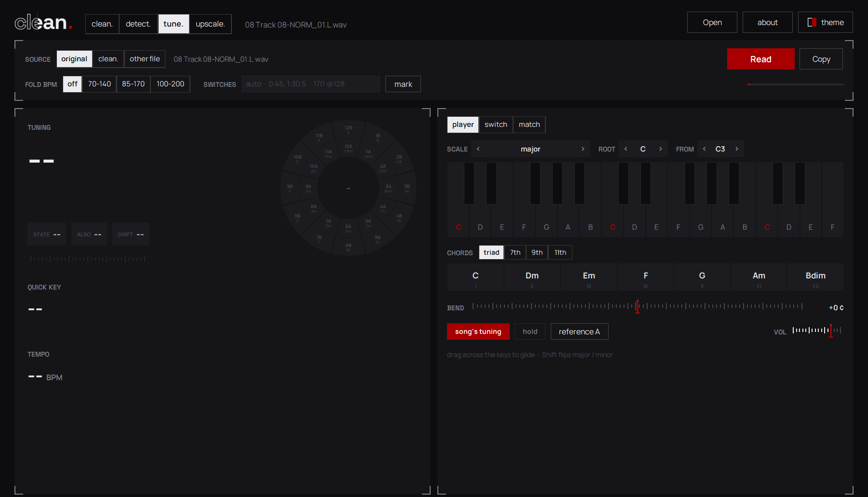Screen dimensions: 868x497
Task: Click the BEND slider red marker
Action: pos(637,306)
